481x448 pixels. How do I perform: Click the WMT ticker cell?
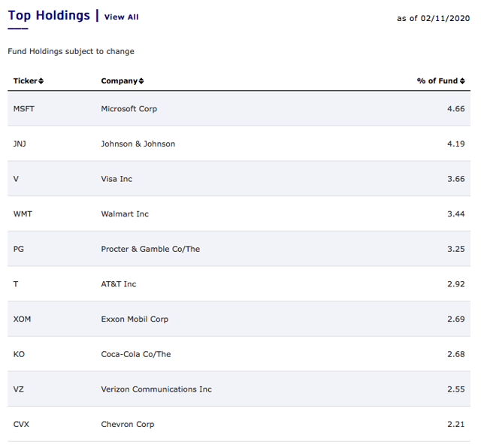(x=23, y=214)
